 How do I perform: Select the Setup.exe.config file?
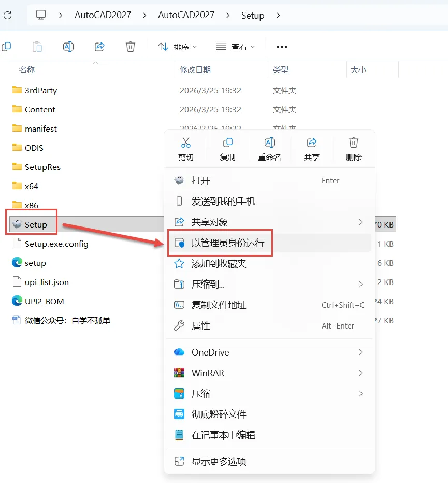tap(50, 244)
